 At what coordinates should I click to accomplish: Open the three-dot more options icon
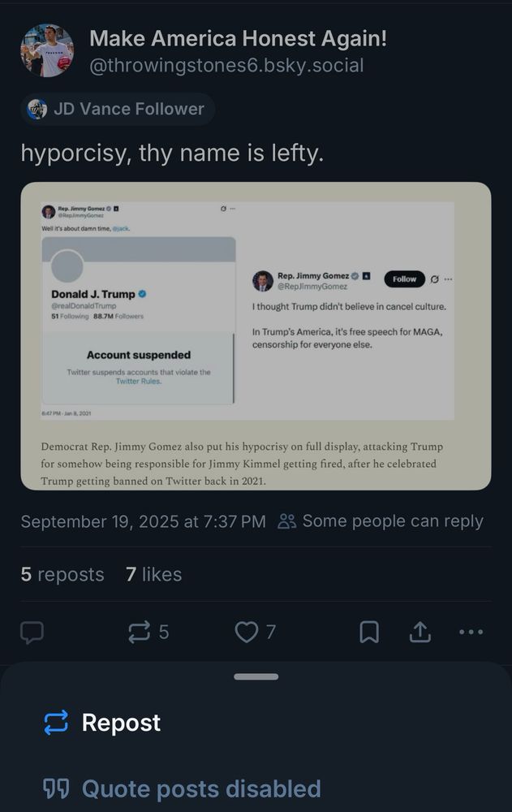pyautogui.click(x=471, y=632)
